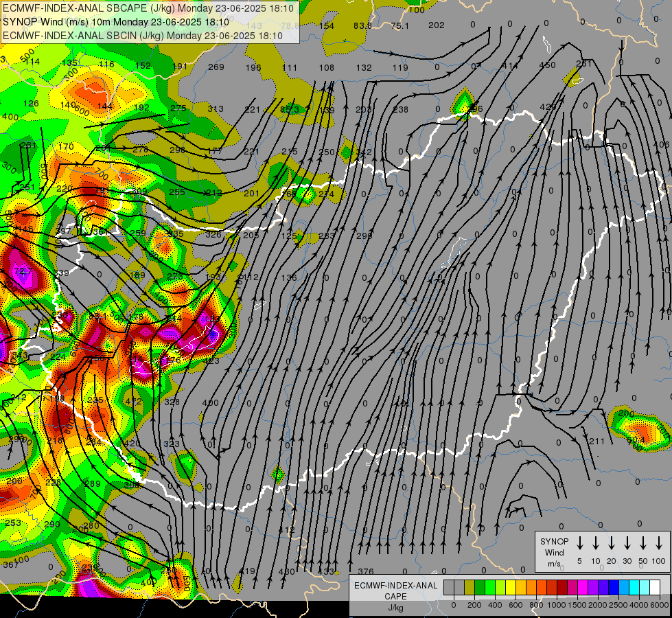This screenshot has height=618, width=672.
Task: Click the map value 414
Action: coord(510,66)
